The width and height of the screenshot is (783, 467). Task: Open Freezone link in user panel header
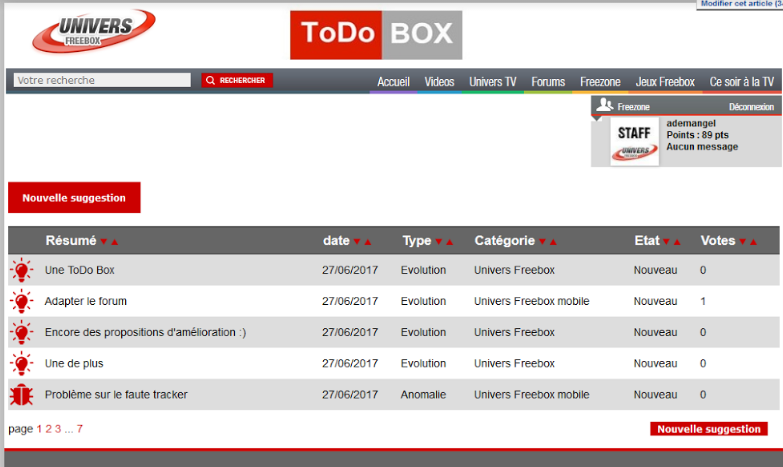pyautogui.click(x=633, y=107)
